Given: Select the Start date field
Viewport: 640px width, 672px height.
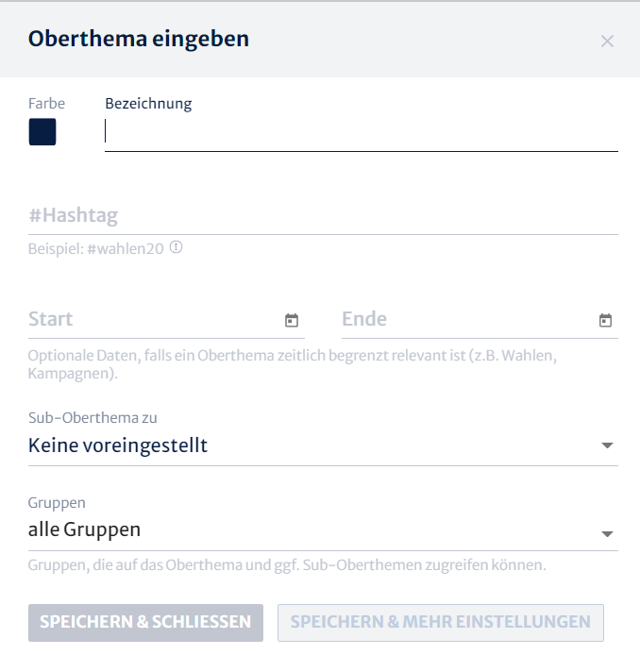Looking at the screenshot, I should [166, 320].
